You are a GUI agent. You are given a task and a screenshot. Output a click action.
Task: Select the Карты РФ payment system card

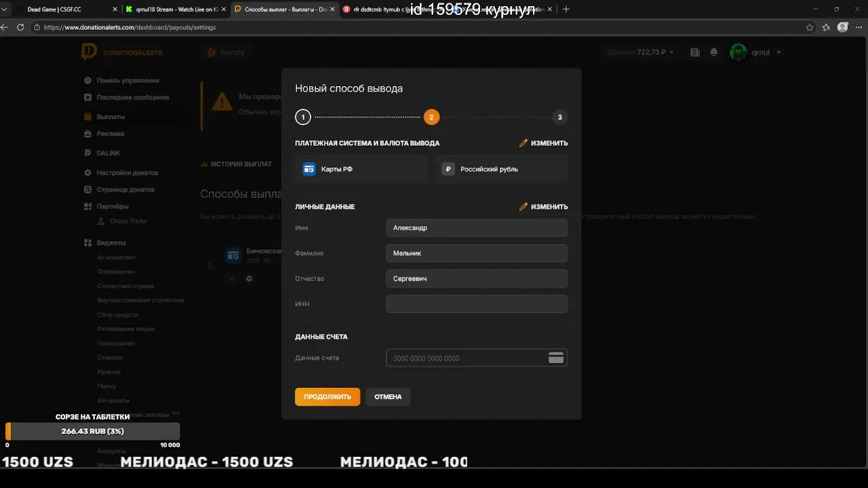(x=362, y=169)
